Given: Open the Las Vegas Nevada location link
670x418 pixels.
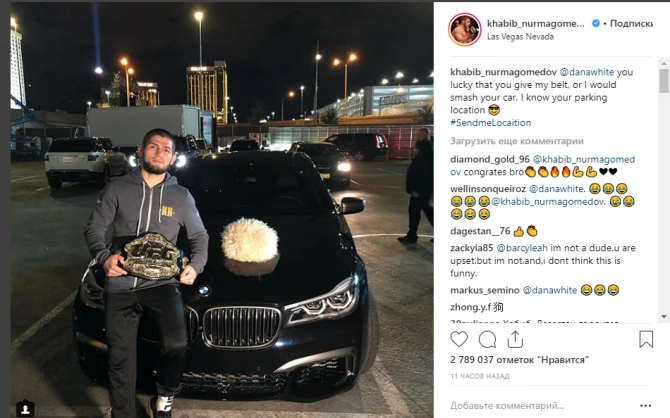Looking at the screenshot, I should [x=520, y=37].
